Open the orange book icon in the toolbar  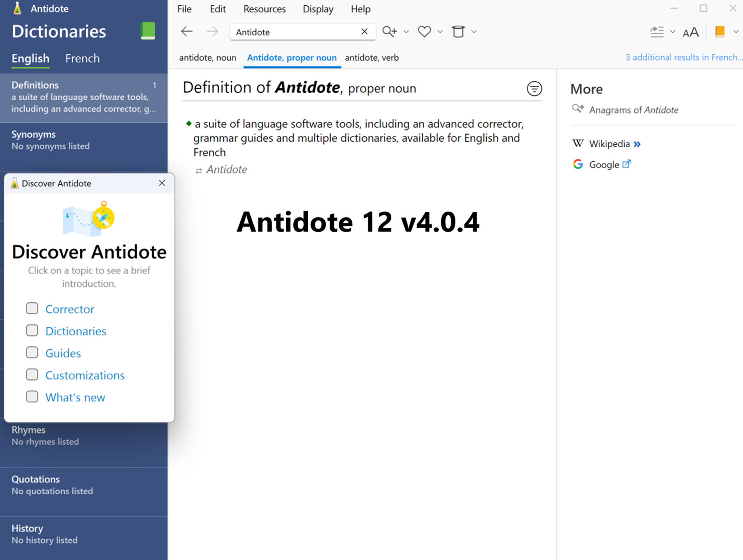tap(720, 32)
